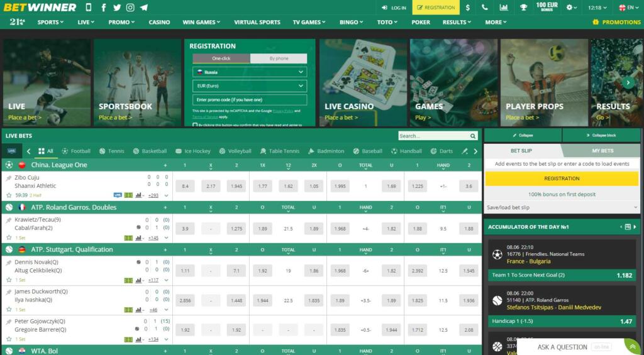This screenshot has height=355, width=644.
Task: Expand the Save/load bet slip section
Action: 562,208
